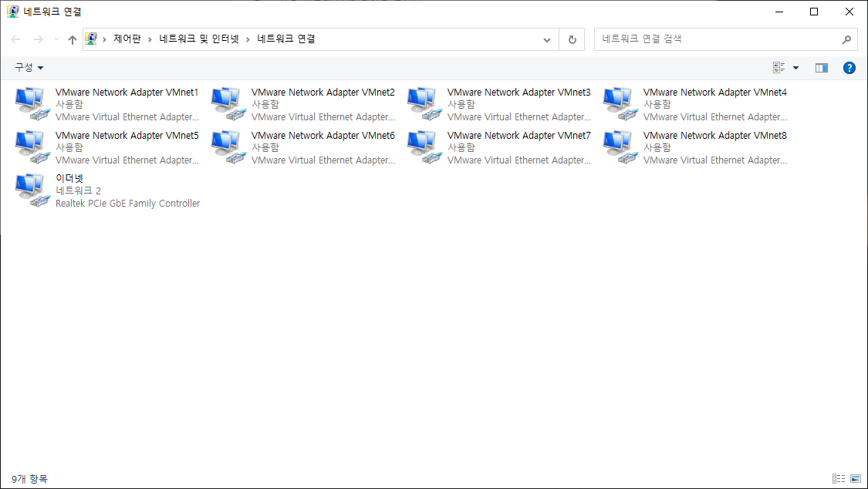Select the VMnet2 adapter icon

click(228, 104)
